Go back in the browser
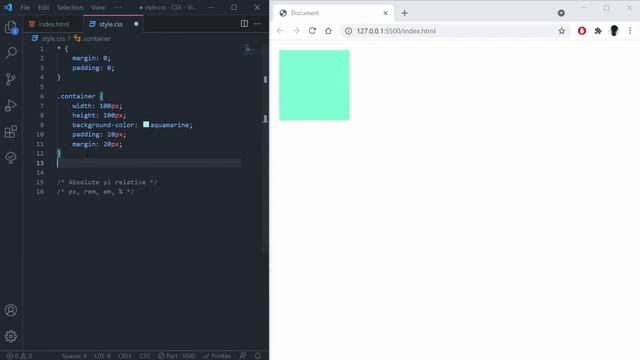 point(280,31)
